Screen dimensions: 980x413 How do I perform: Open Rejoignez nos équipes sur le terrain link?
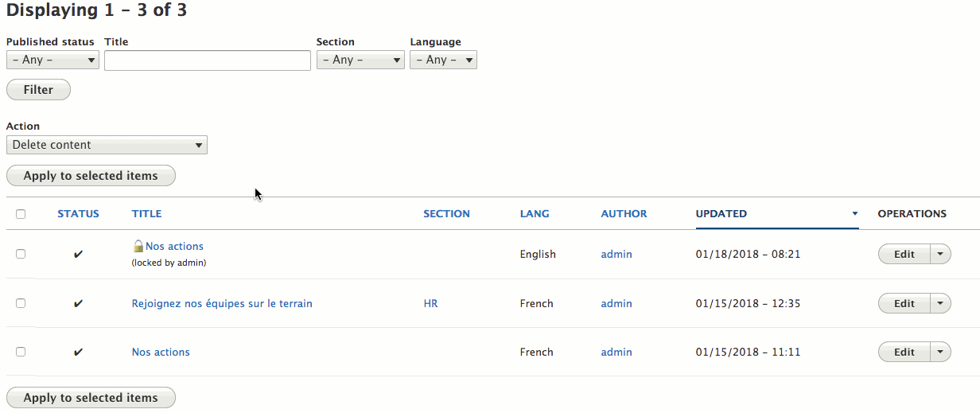click(222, 303)
